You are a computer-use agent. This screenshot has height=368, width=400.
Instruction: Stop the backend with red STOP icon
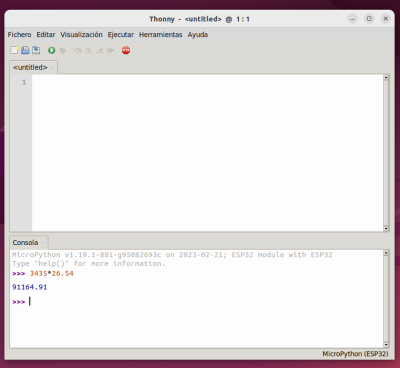(x=126, y=50)
